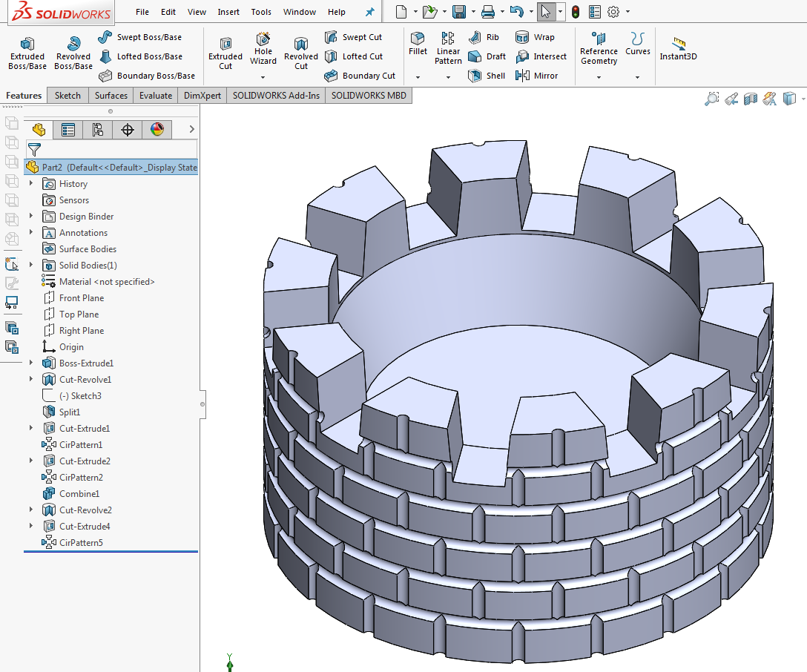
Task: Expand Solid Bodies(1) node
Action: (31, 265)
